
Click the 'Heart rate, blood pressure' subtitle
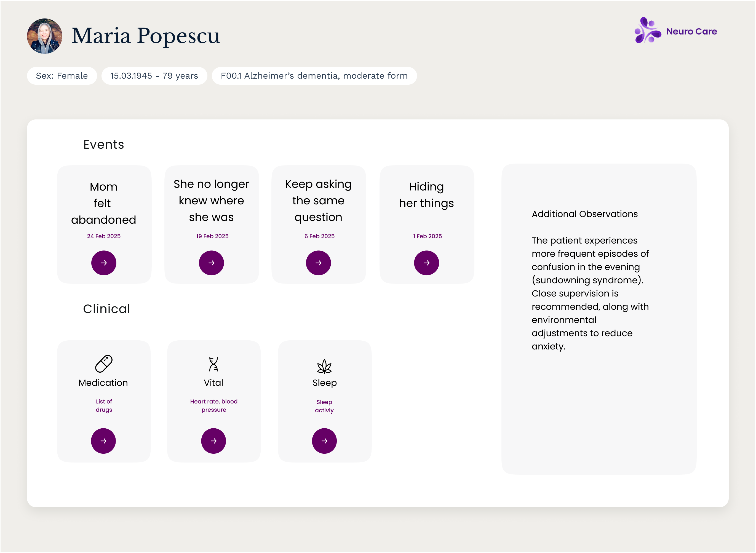[x=214, y=405]
